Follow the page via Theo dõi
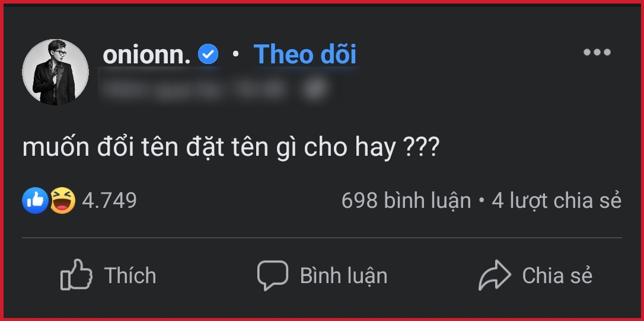Image resolution: width=644 pixels, height=321 pixels. coord(305,54)
